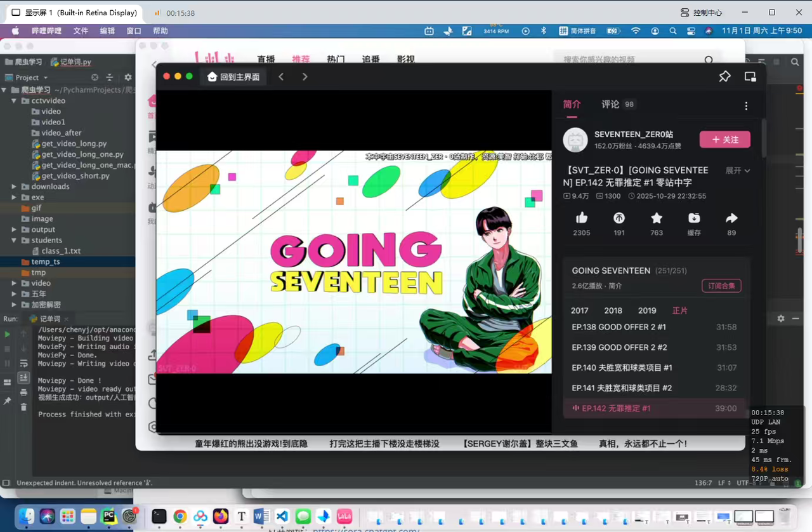Image resolution: width=812 pixels, height=532 pixels.
Task: Open Spotlight search in macOS menu bar
Action: pyautogui.click(x=673, y=30)
